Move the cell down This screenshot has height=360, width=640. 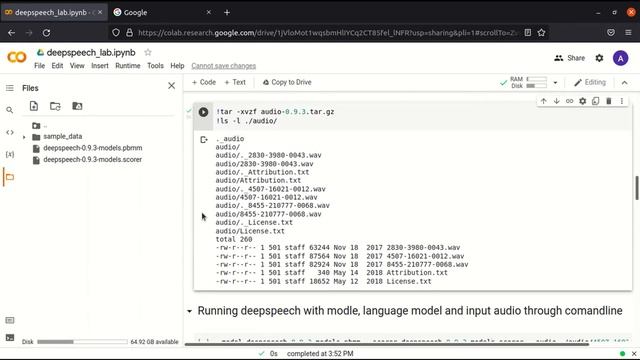[556, 101]
